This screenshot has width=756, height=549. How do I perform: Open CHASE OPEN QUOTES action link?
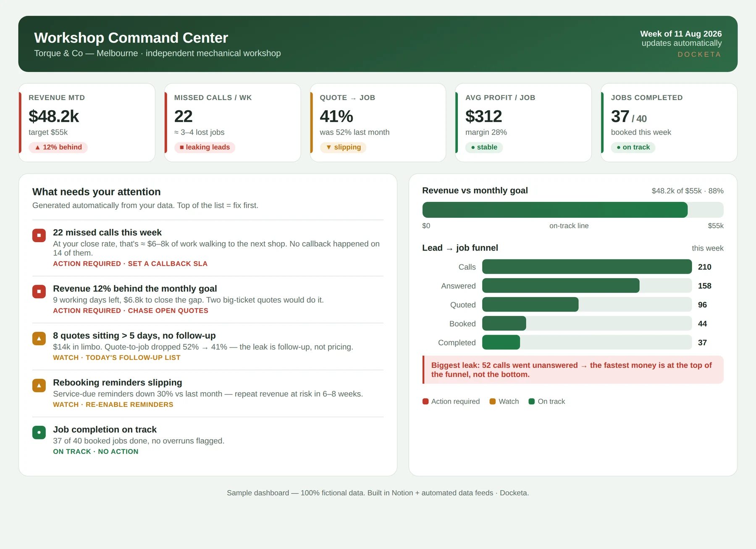point(168,311)
